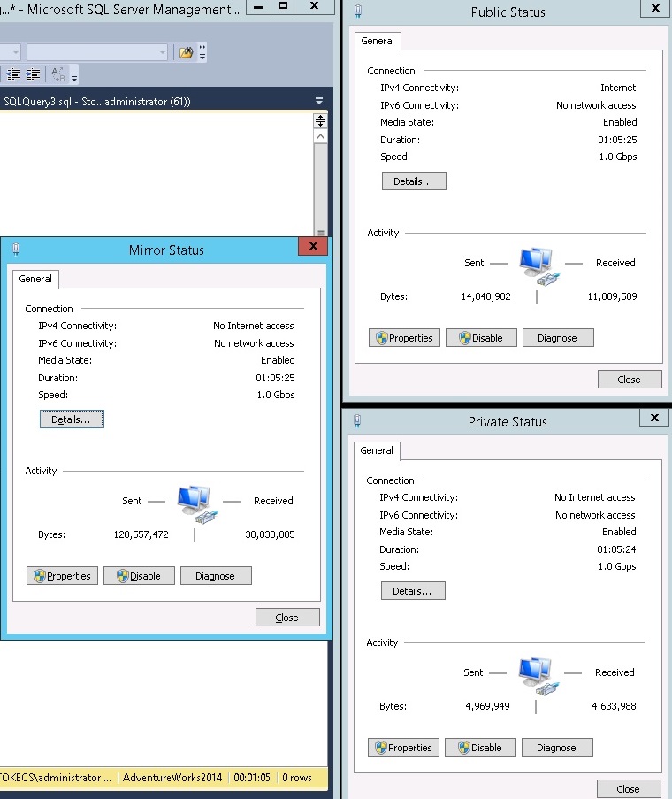672x799 pixels.
Task: Open Properties in Public Status window
Action: coord(405,338)
